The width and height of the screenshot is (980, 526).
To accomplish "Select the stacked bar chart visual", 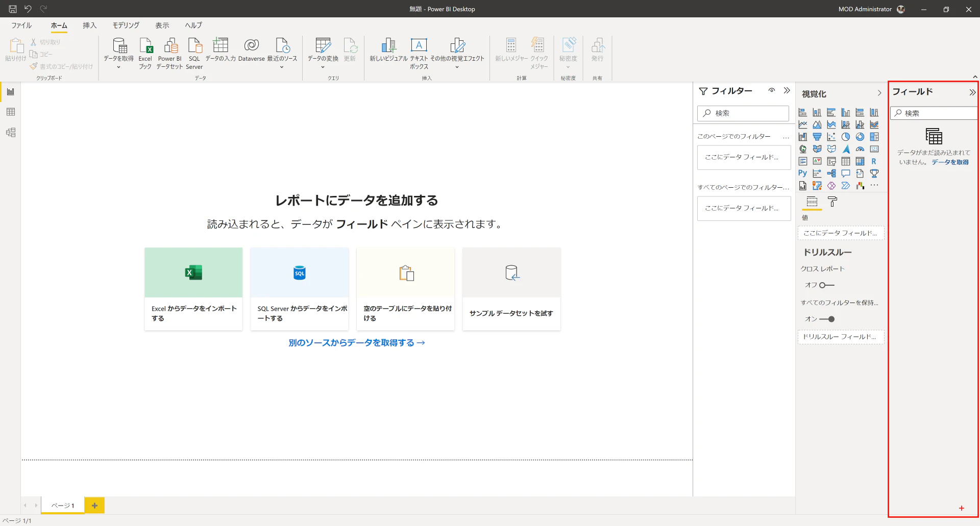I will (803, 112).
